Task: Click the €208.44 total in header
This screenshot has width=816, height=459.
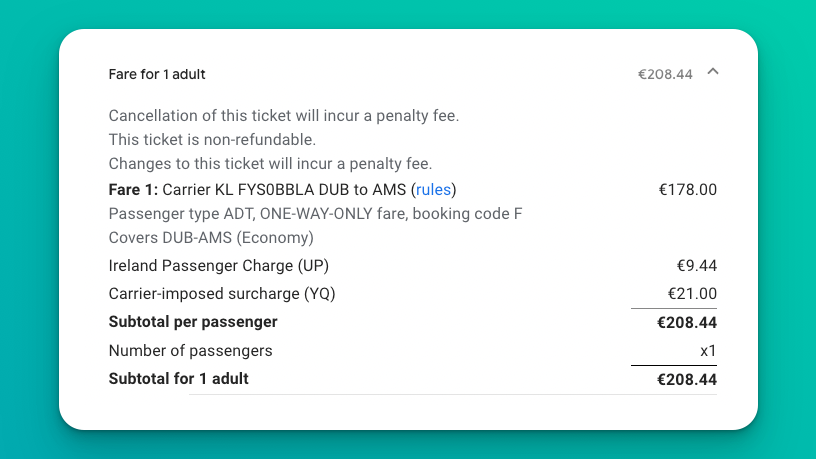Action: point(665,74)
